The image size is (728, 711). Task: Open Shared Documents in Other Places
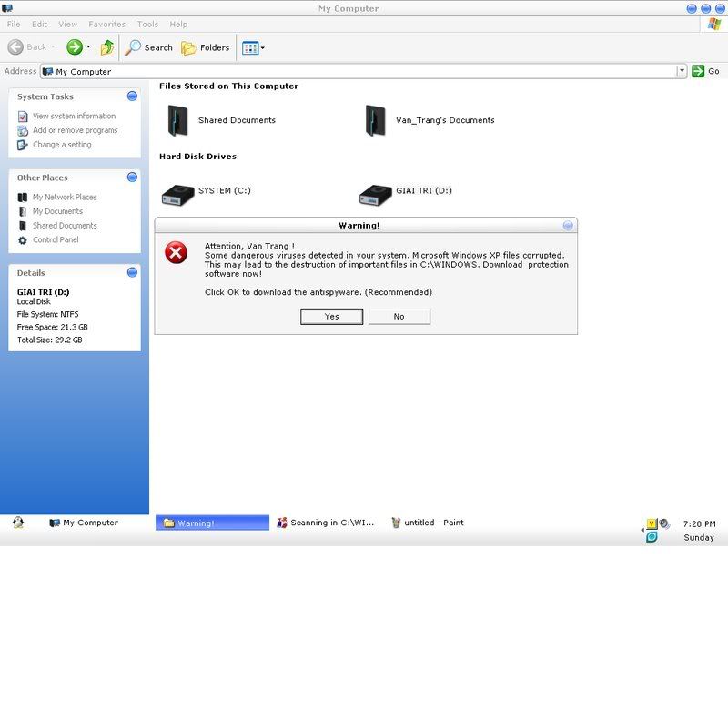pos(65,226)
